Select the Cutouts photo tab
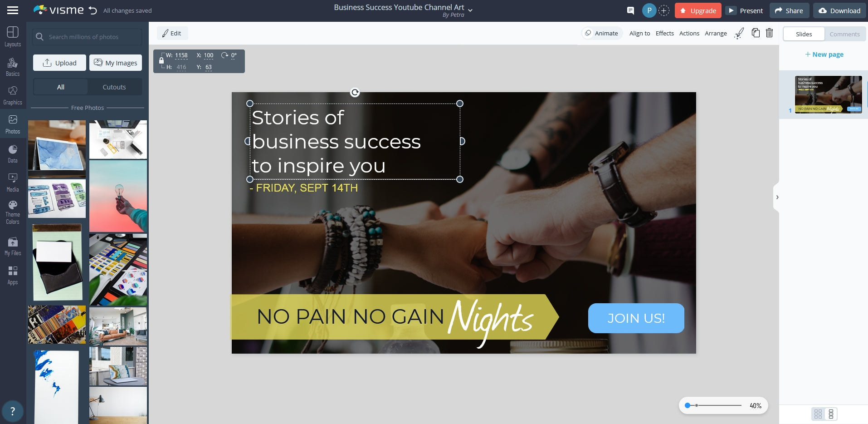The image size is (868, 424). [x=114, y=87]
